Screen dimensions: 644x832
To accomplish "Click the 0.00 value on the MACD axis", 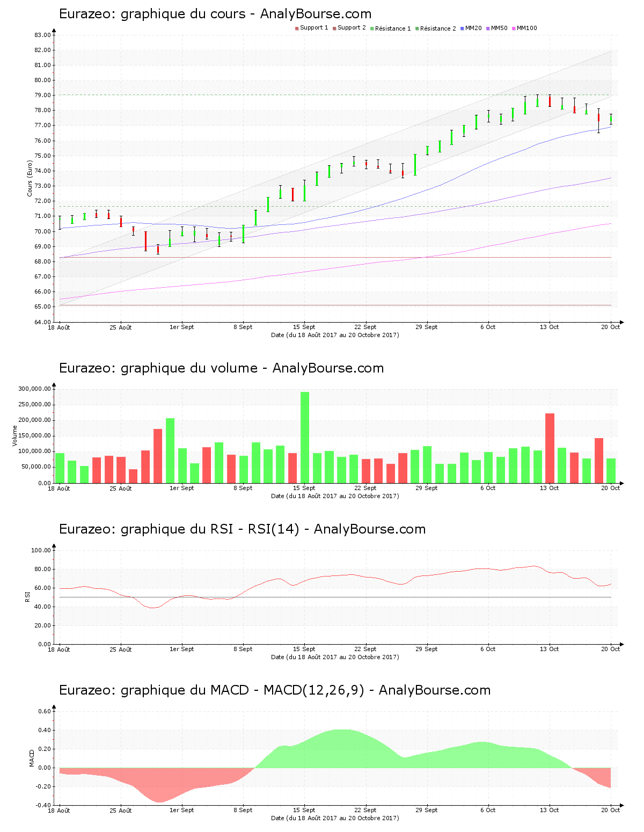I will (x=45, y=768).
